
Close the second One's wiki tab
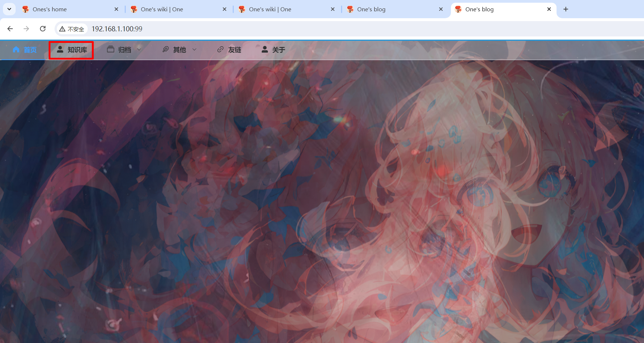(x=333, y=9)
